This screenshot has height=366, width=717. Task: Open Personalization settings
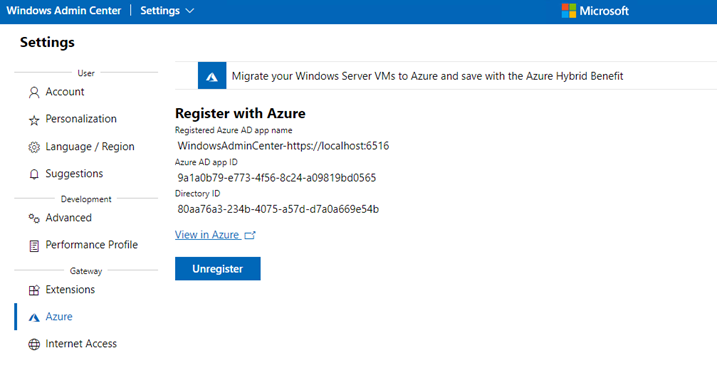(x=81, y=119)
